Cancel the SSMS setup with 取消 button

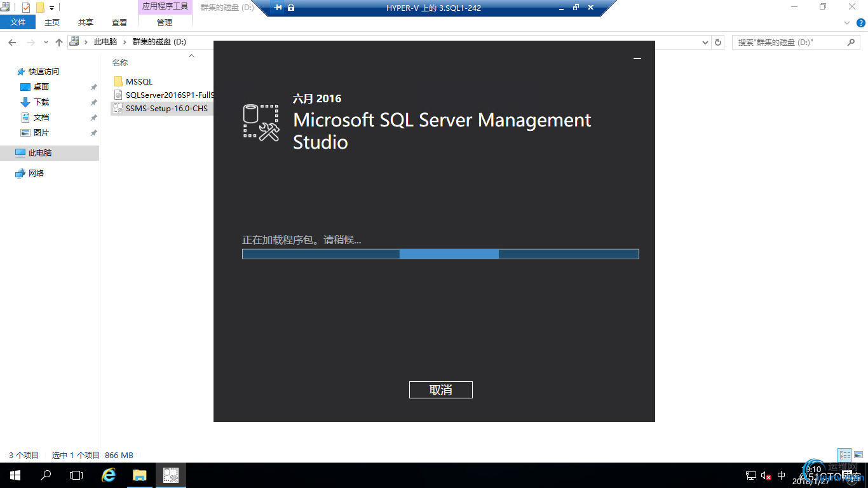pos(440,390)
